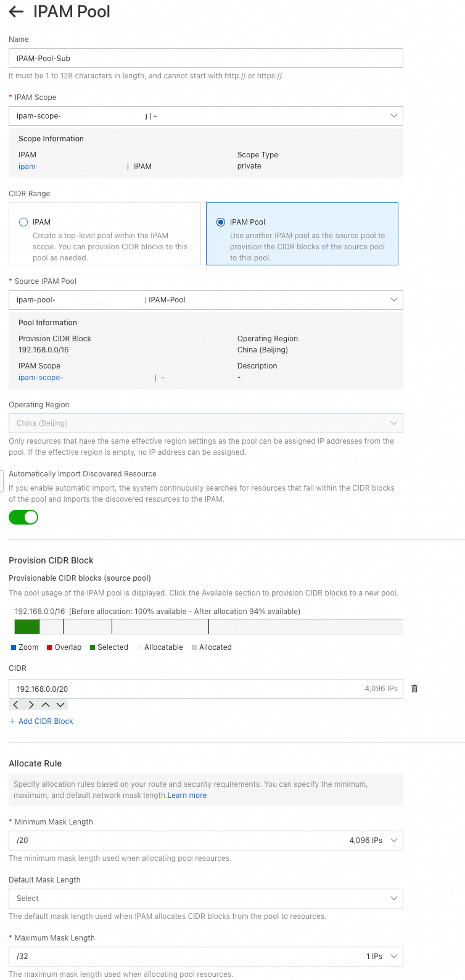Click the ipam-scope link in Pool Information
Viewport: 465px width, 980px height.
(x=41, y=378)
